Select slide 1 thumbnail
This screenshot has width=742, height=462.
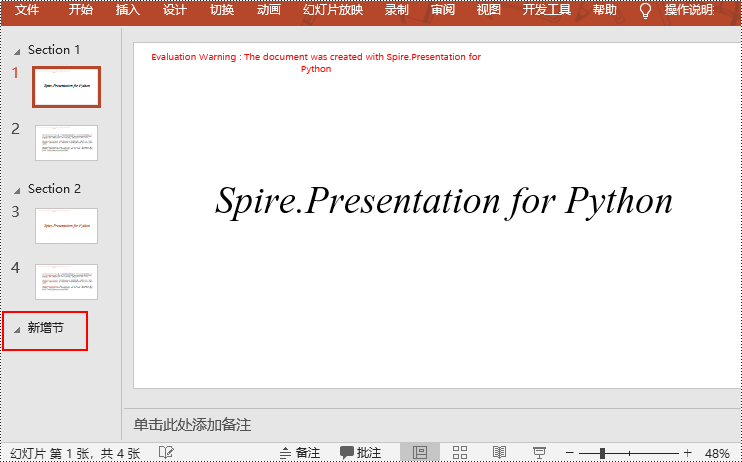click(x=66, y=87)
